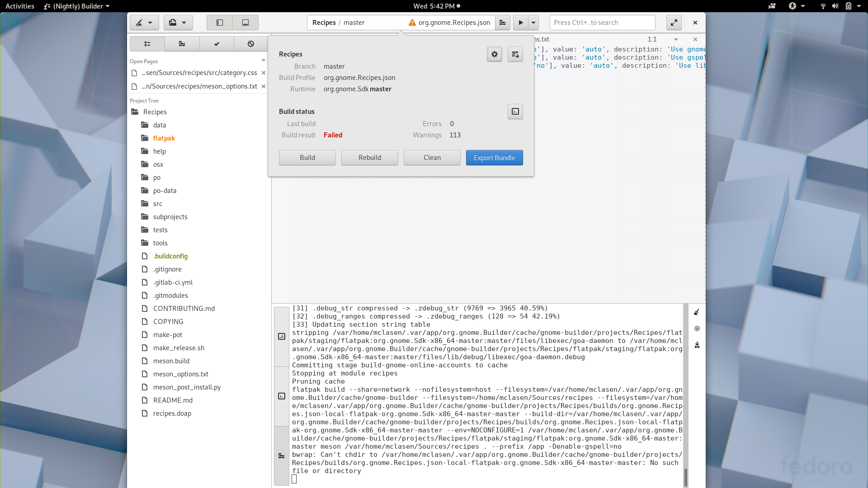Viewport: 868px width, 488px height.
Task: Open make_release.sh file
Action: click(179, 348)
